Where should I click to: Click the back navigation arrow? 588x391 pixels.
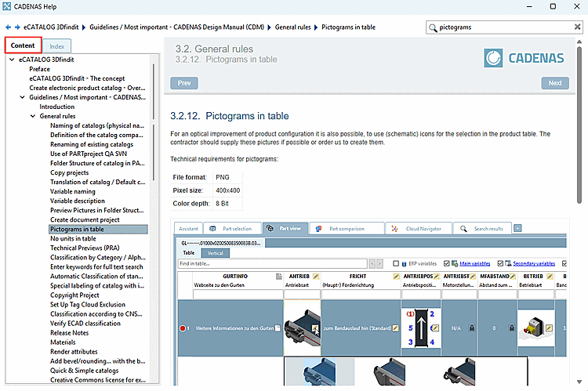8,27
